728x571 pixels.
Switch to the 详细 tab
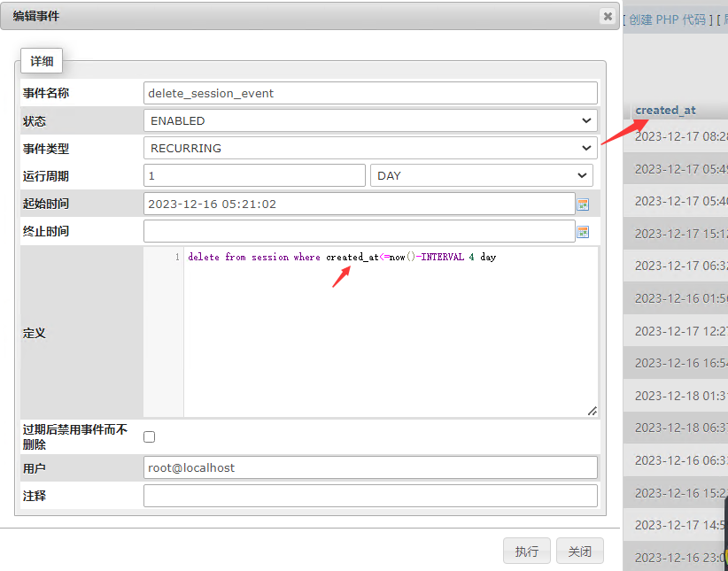[41, 61]
